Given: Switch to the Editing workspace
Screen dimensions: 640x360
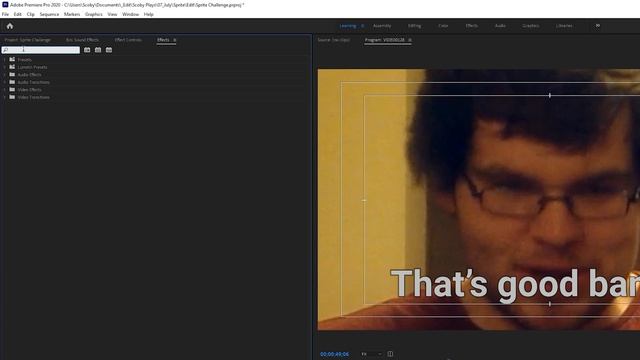Looking at the screenshot, I should point(414,26).
